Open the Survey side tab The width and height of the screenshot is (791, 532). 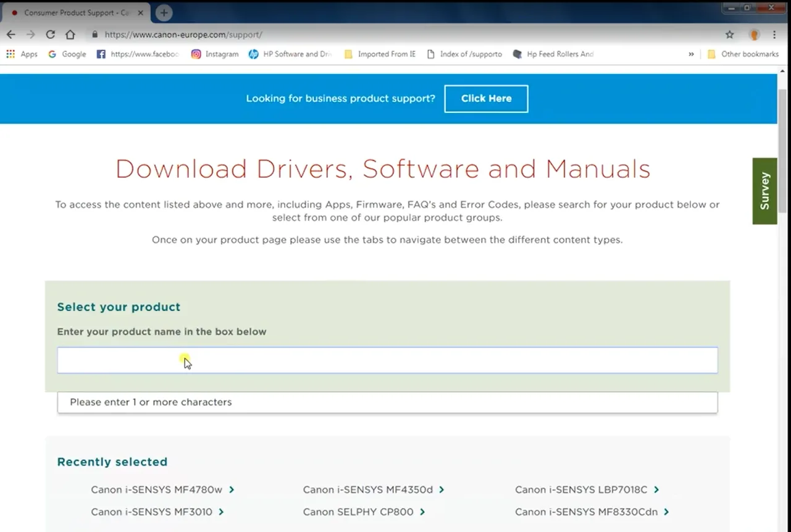[x=764, y=191]
